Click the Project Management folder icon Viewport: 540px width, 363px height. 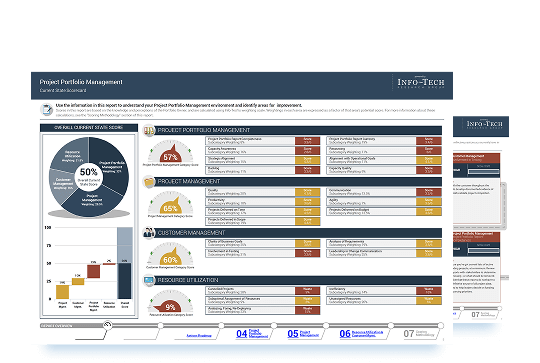coord(149,182)
